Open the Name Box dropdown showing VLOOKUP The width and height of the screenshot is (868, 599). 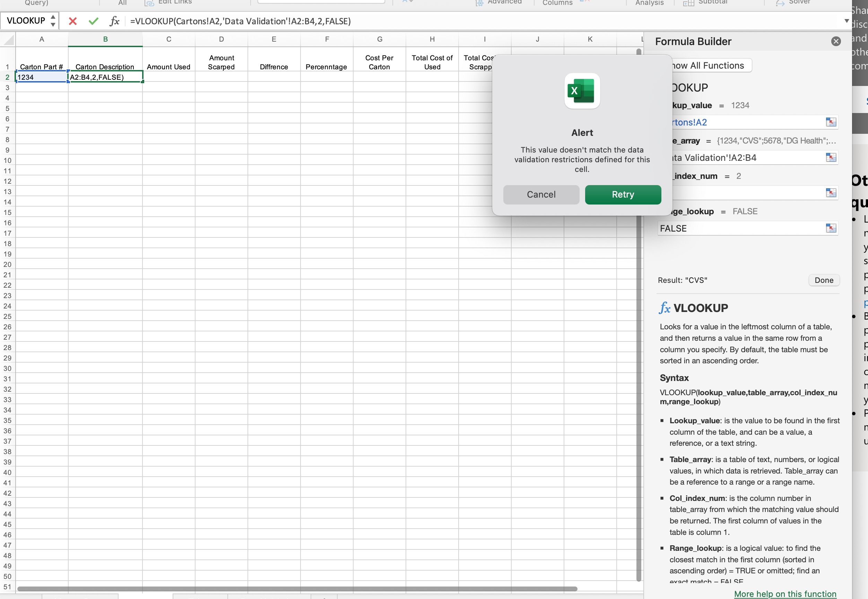point(53,21)
